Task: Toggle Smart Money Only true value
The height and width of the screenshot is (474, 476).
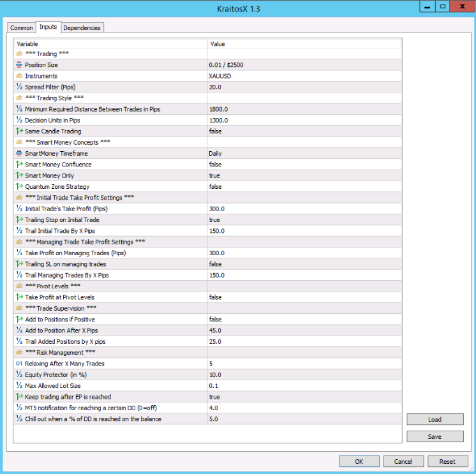Action: (x=304, y=175)
